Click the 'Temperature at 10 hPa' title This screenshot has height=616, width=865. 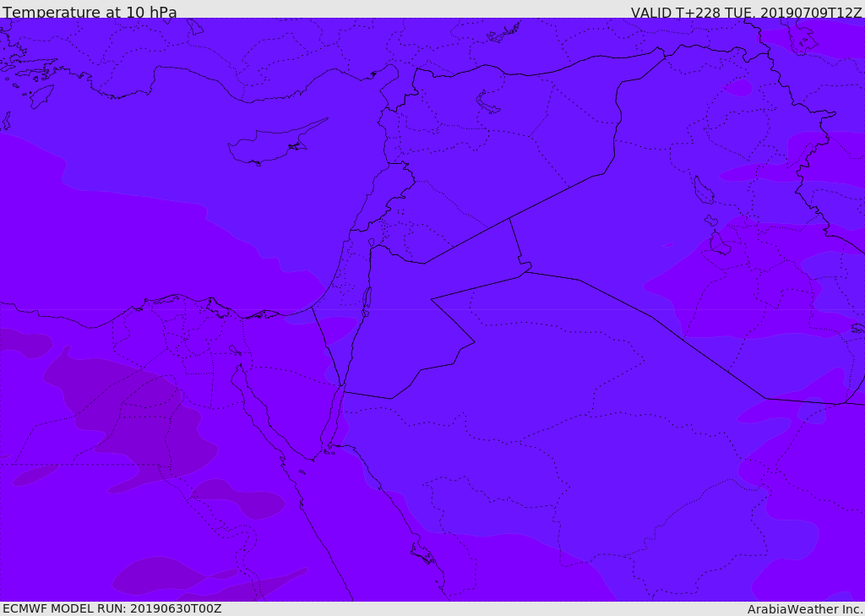(90, 12)
